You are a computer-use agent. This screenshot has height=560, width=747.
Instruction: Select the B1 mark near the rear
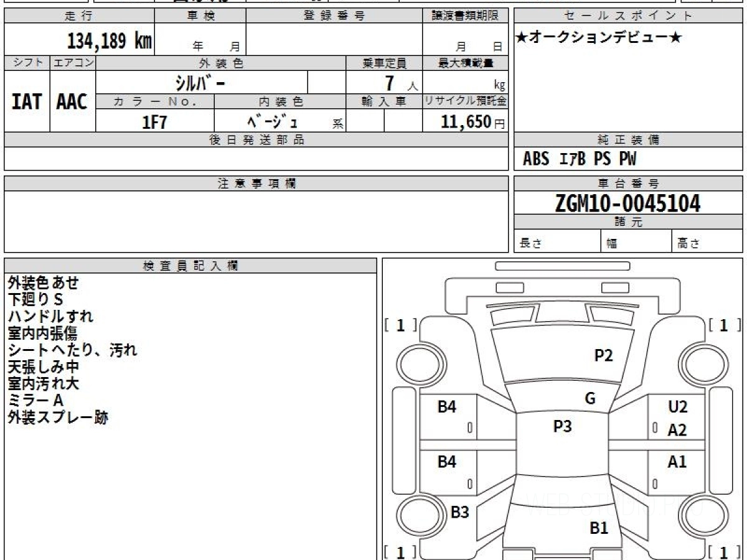click(x=598, y=528)
